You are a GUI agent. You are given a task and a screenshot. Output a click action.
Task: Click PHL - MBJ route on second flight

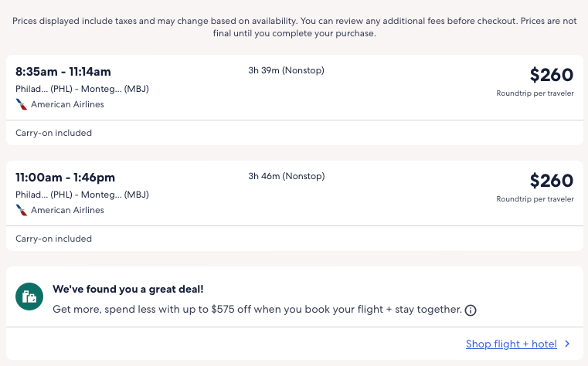point(82,195)
